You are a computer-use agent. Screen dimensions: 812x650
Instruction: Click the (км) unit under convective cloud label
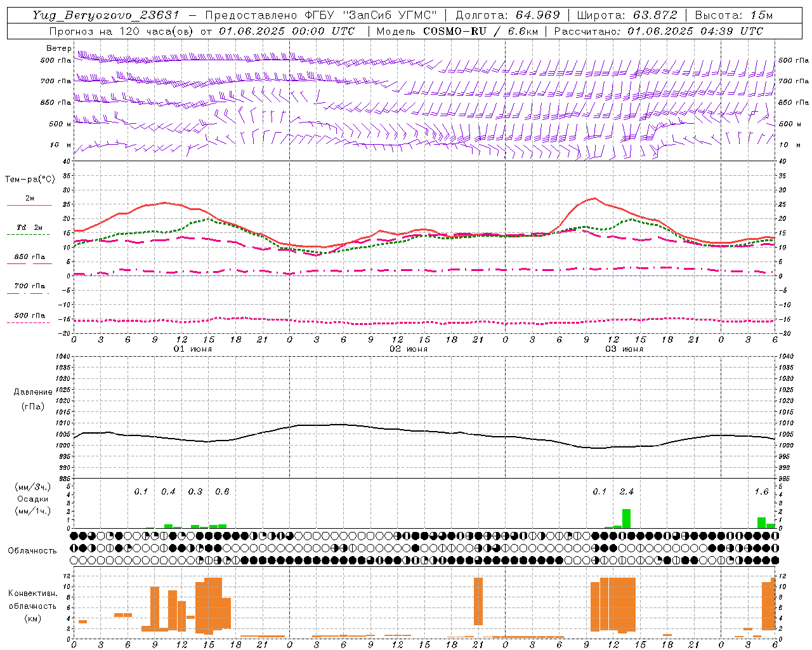coord(32,618)
